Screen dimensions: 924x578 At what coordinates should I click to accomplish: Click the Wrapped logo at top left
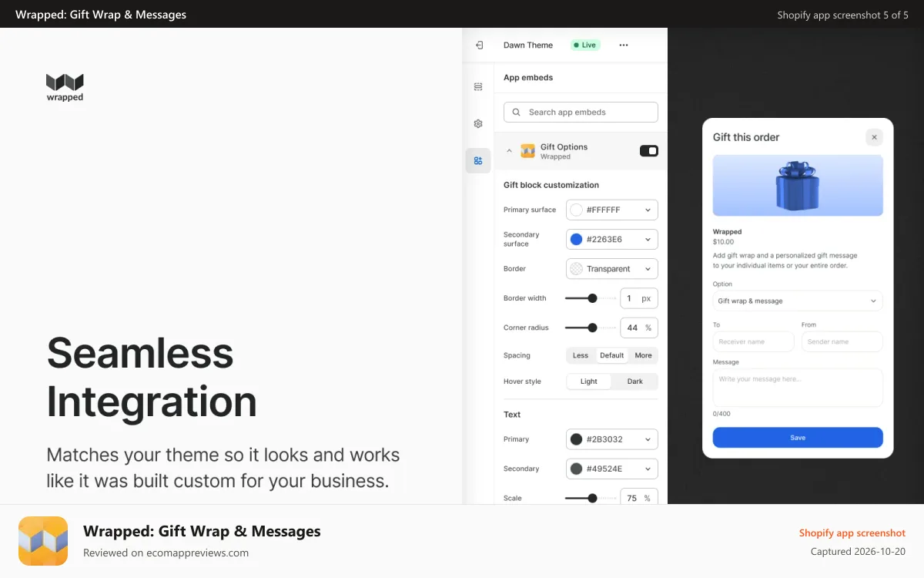point(65,88)
